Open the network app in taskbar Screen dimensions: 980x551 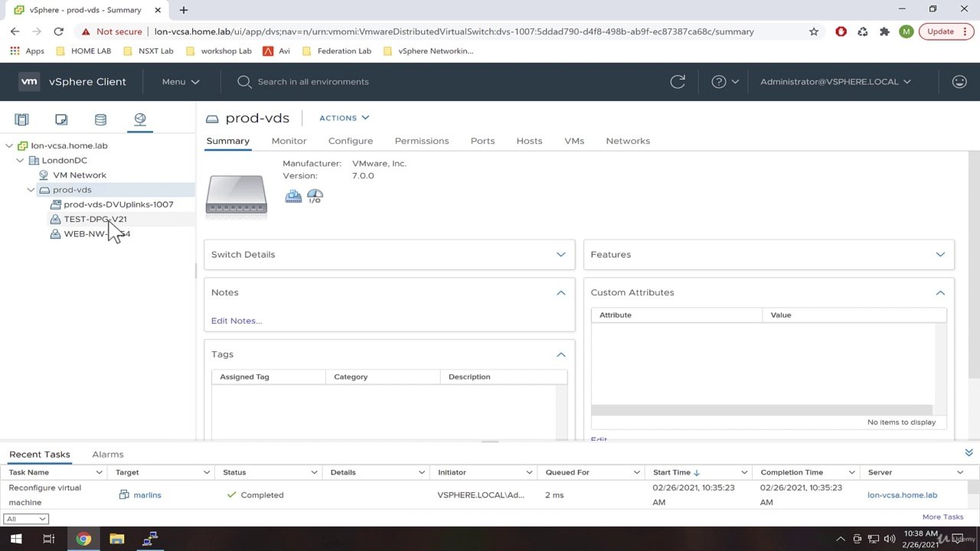point(150,539)
